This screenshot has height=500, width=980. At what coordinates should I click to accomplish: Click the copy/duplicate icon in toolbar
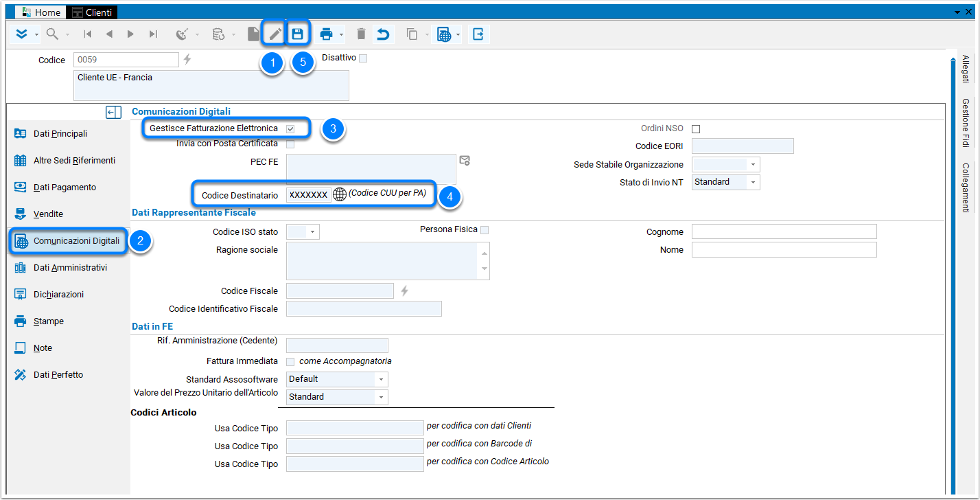[412, 34]
